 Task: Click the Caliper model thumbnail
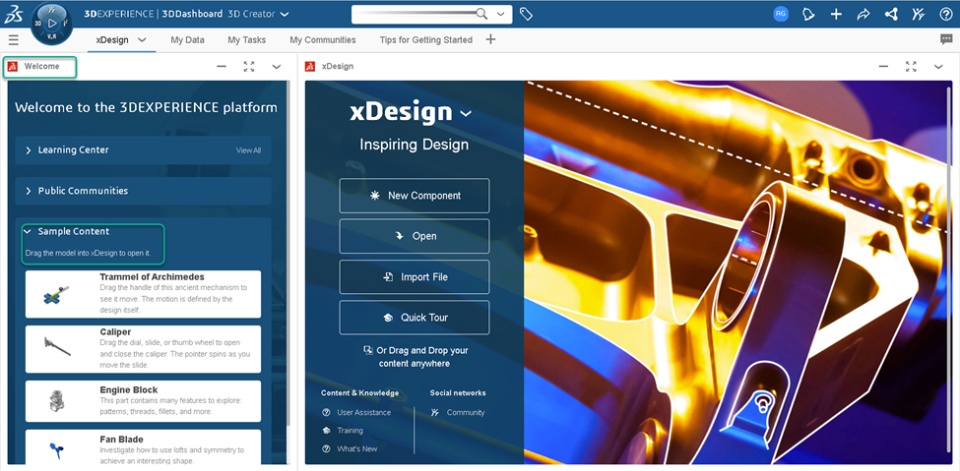pyautogui.click(x=57, y=346)
